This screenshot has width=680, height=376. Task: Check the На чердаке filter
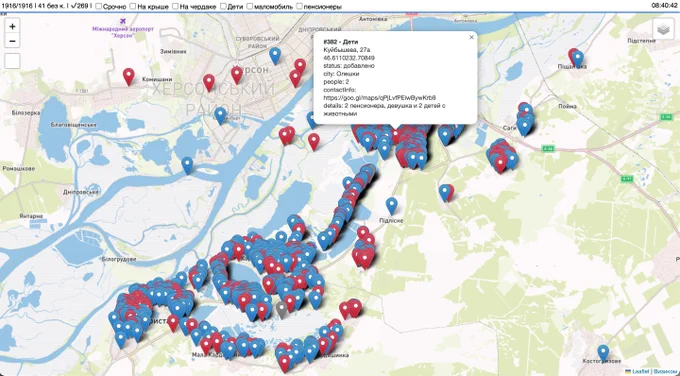(175, 6)
